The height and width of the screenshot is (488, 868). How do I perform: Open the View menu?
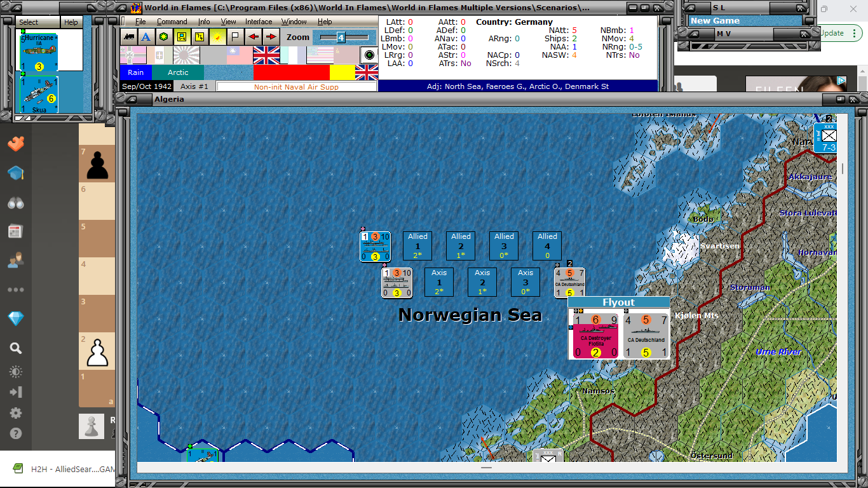[x=229, y=22]
